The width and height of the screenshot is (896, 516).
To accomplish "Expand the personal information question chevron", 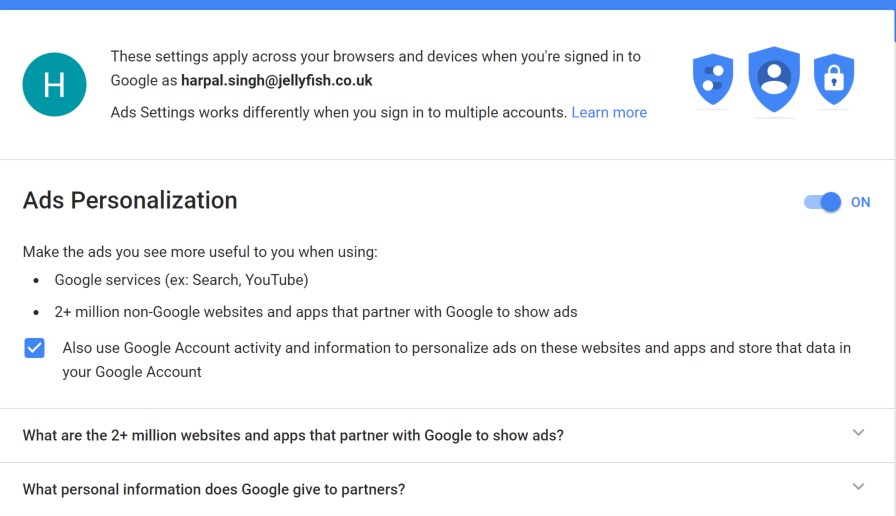I will point(858,487).
